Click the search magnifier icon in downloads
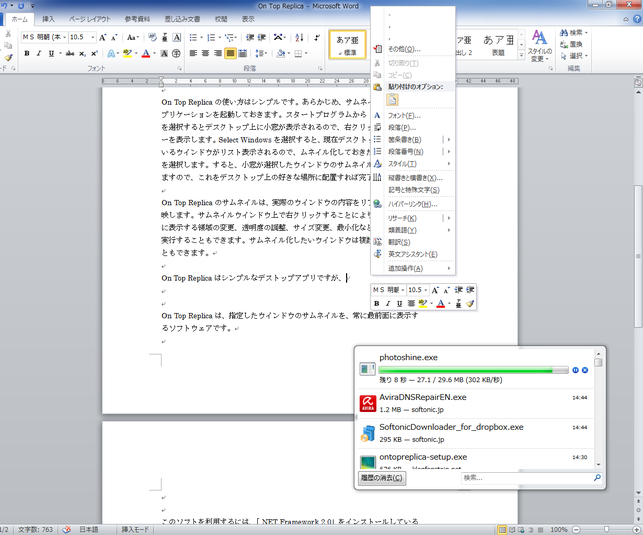The image size is (643, 535). point(597,478)
